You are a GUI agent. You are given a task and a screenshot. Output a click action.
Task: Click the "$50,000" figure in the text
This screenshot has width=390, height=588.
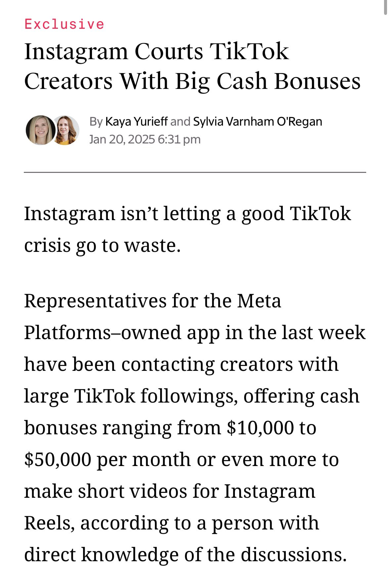point(58,459)
